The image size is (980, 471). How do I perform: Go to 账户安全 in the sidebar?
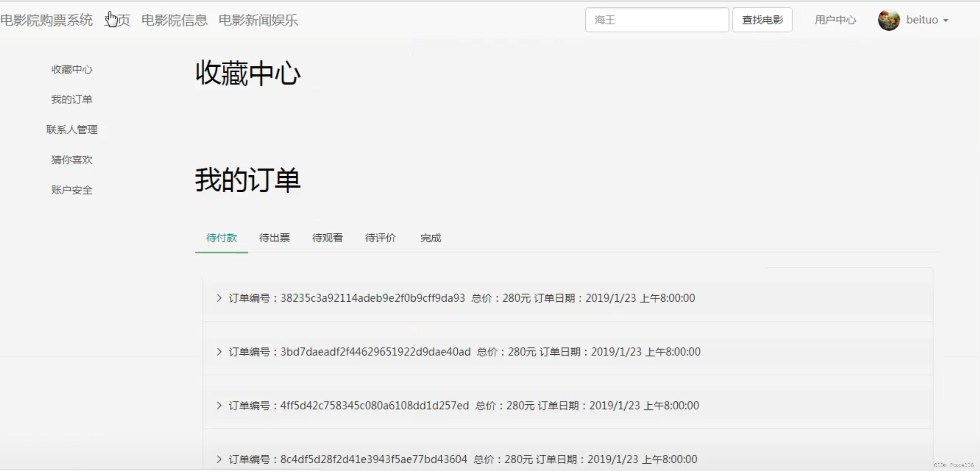(x=72, y=190)
